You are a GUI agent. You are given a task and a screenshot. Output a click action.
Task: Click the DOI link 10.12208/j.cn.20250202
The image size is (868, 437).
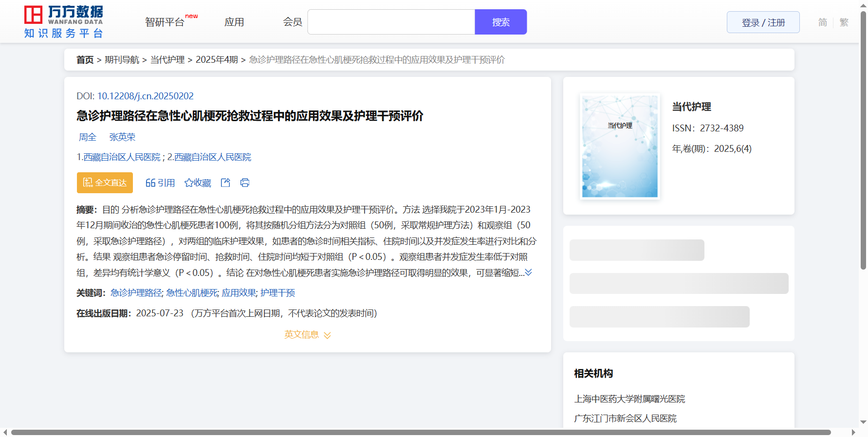click(145, 96)
